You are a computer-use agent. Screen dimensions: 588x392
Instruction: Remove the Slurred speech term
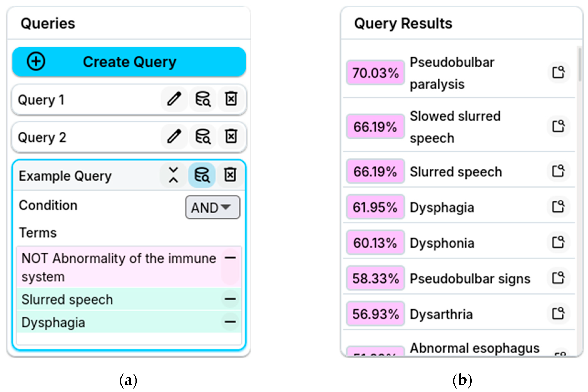[230, 299]
